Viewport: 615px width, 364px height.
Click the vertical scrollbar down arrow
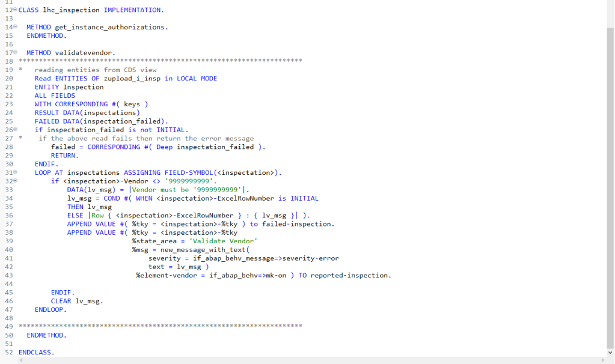pyautogui.click(x=611, y=352)
